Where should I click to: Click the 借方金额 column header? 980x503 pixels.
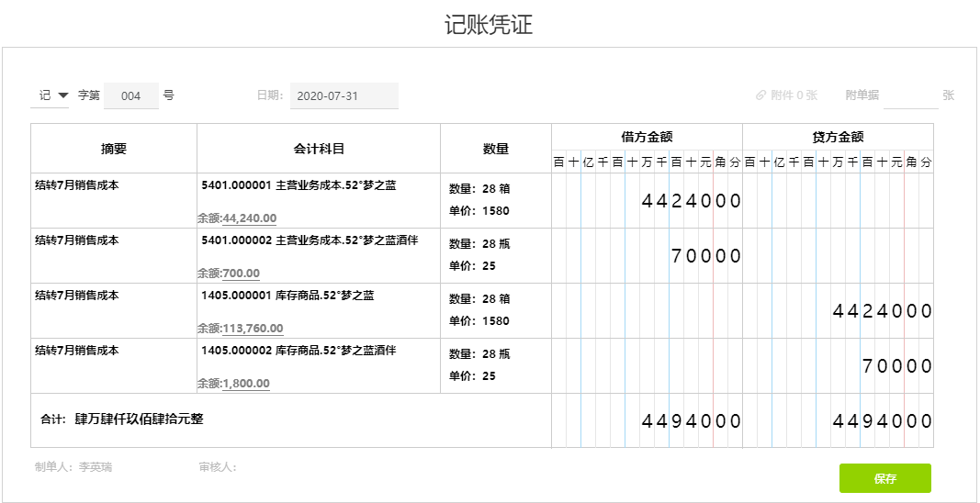point(647,138)
